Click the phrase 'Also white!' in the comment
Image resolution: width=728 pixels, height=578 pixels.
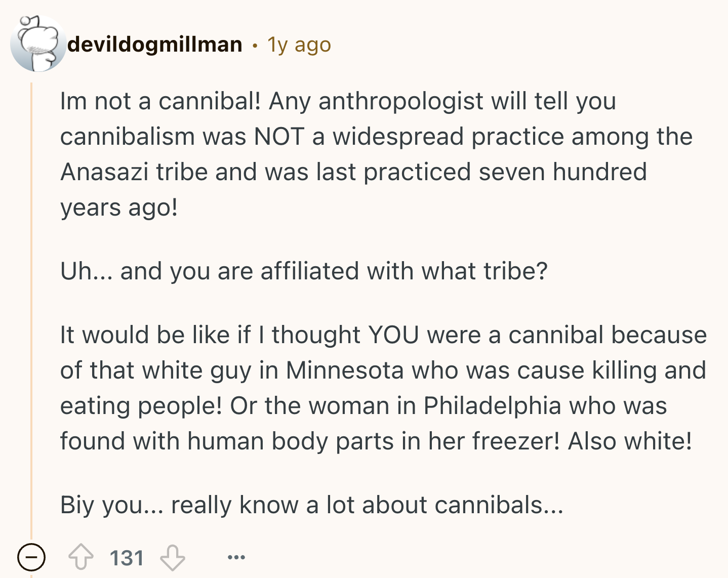pos(630,441)
